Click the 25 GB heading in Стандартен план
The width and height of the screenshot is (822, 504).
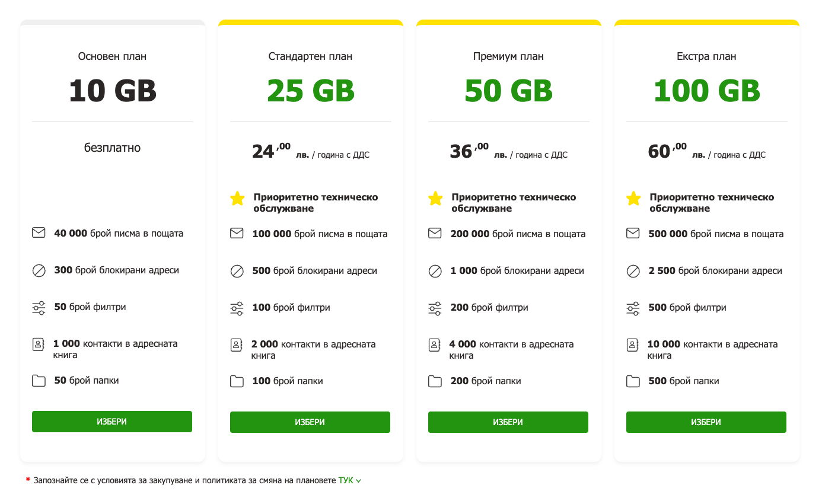(311, 91)
